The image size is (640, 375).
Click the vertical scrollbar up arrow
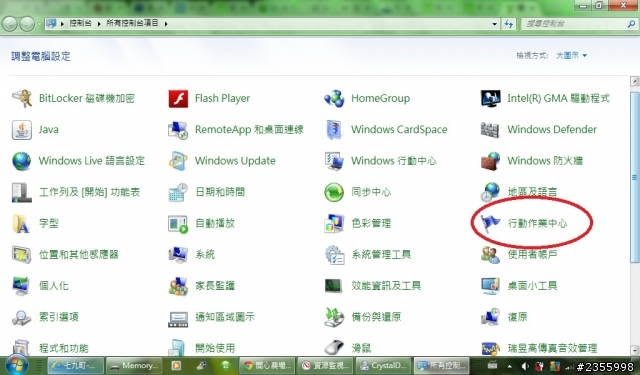pos(634,81)
